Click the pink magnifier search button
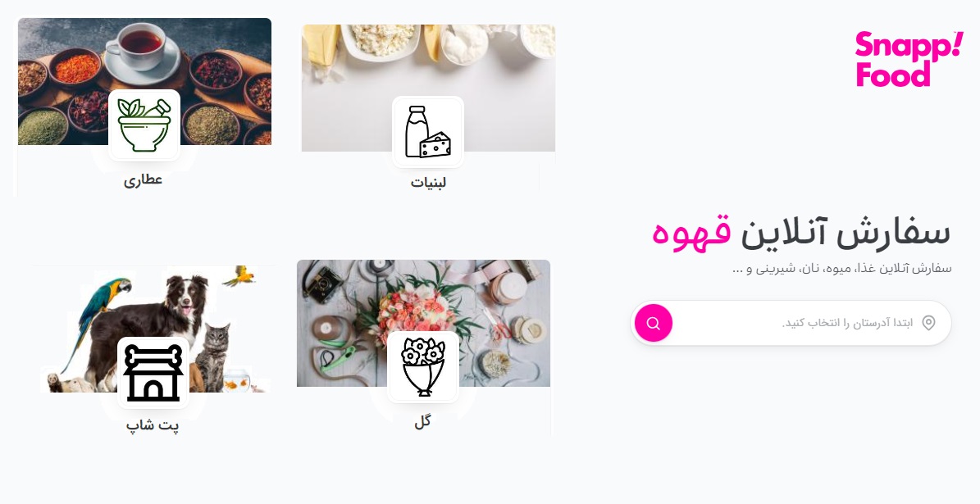The width and height of the screenshot is (980, 504). (x=653, y=323)
